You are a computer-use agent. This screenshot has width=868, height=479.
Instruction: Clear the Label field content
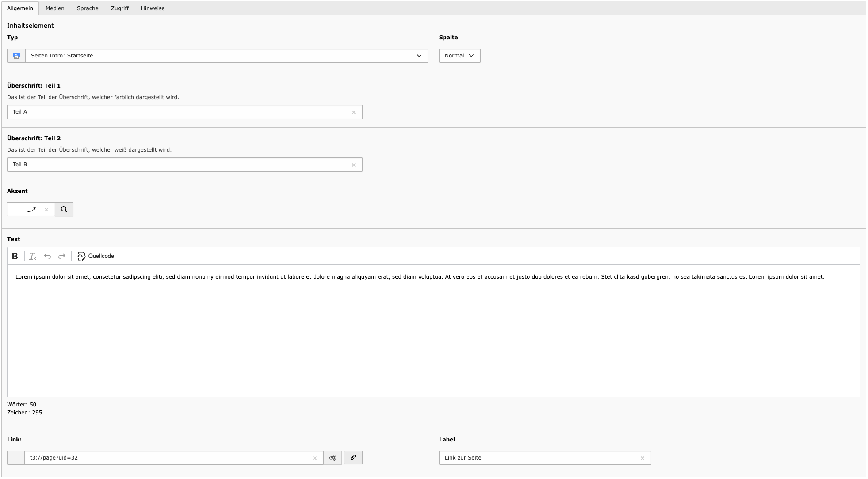(x=642, y=458)
